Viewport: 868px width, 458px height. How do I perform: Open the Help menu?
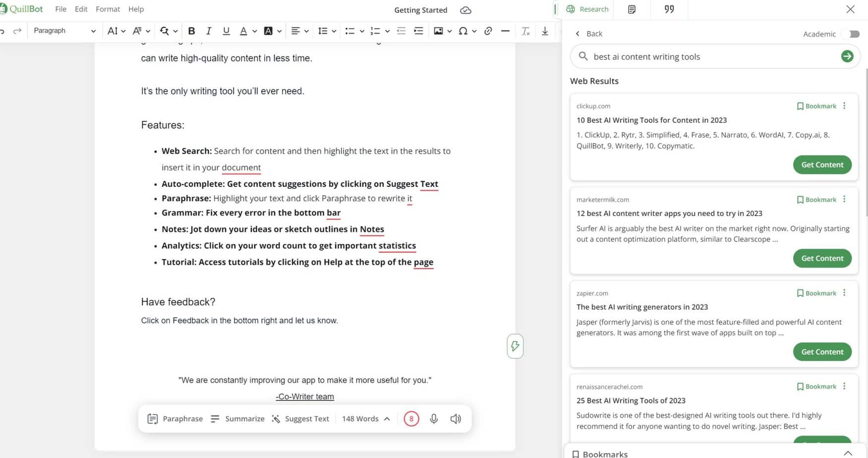click(136, 9)
